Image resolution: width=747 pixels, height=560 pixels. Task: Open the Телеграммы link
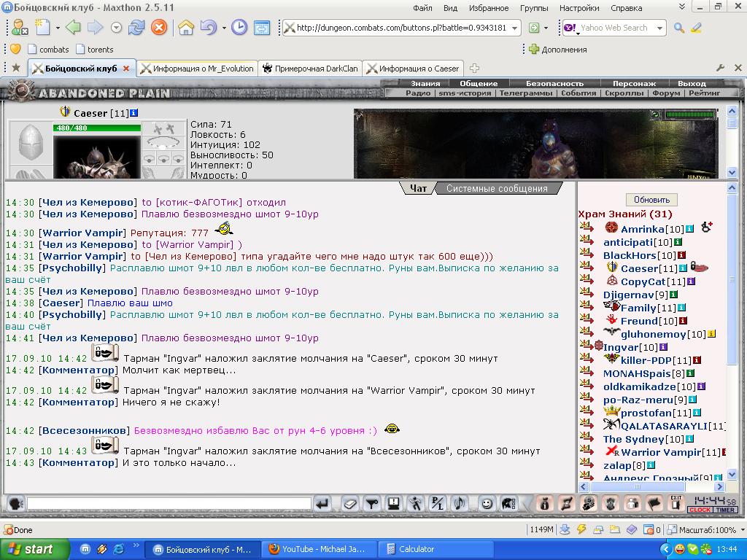pos(526,93)
